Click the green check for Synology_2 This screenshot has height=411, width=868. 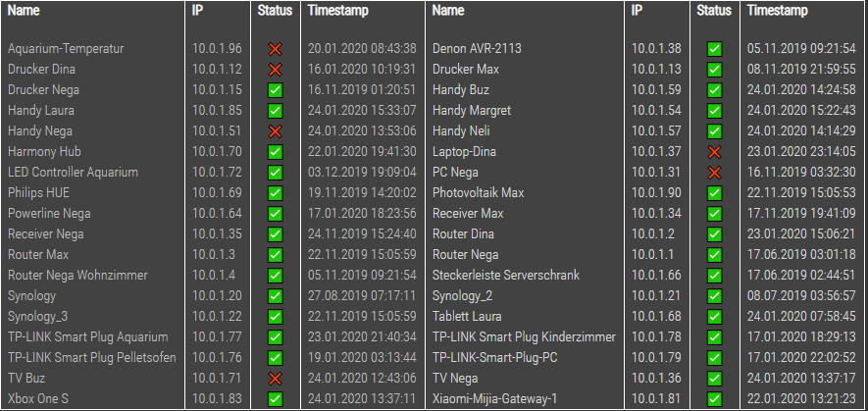pos(714,296)
